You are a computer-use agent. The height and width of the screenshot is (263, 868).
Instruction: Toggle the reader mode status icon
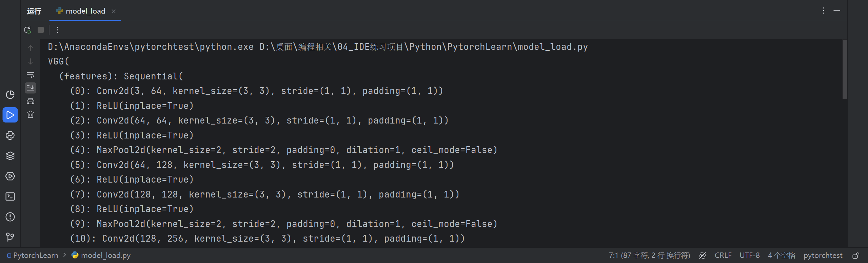coord(703,255)
